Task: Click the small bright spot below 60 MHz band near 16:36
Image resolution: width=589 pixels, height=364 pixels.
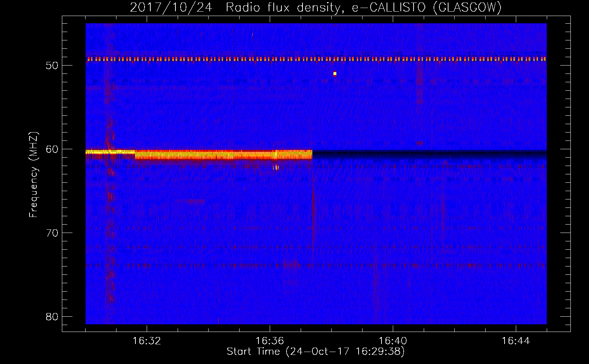Action: (x=276, y=167)
